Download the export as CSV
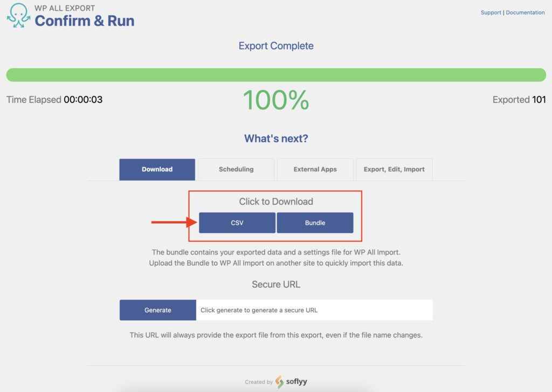 (237, 222)
